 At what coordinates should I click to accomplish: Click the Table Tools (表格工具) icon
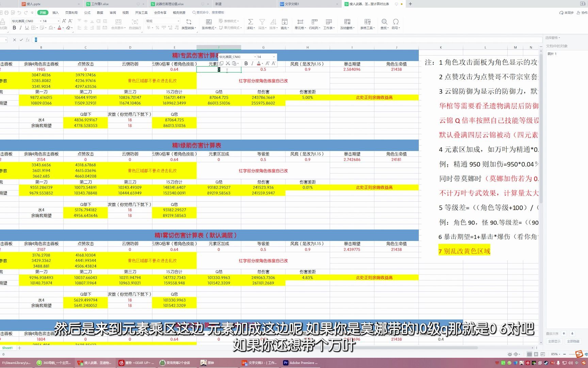(x=367, y=21)
